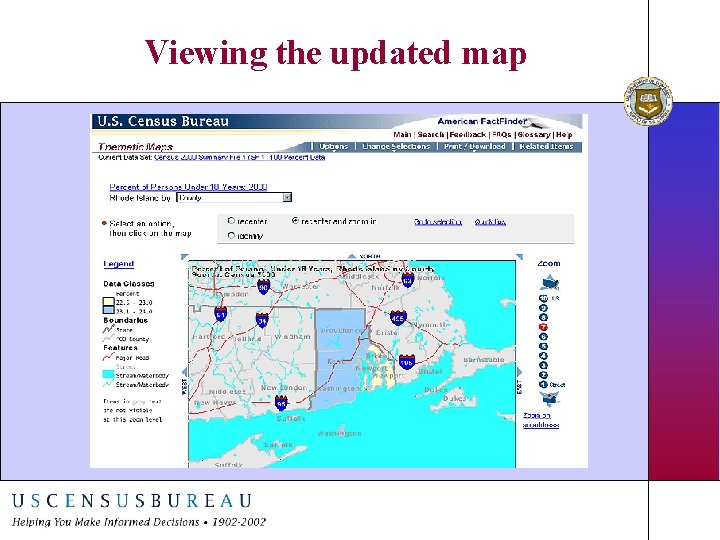Select recenter and zoom in radio option
The height and width of the screenshot is (540, 720).
tap(295, 220)
